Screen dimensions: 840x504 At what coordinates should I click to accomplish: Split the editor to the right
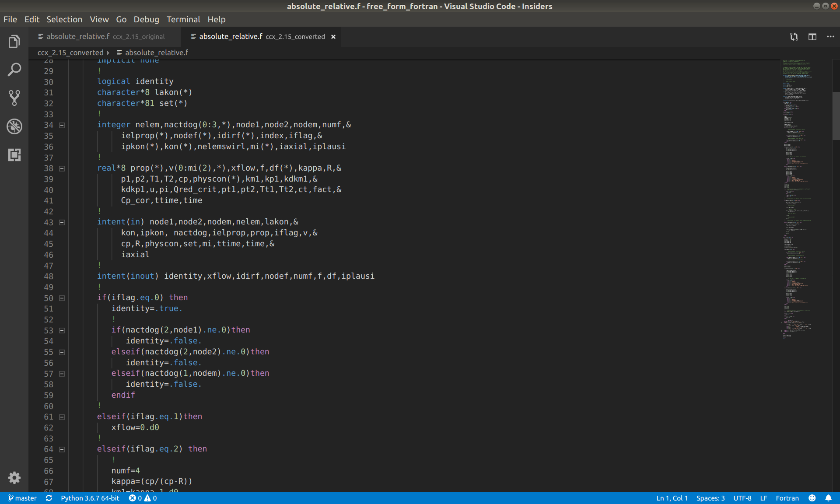point(812,37)
